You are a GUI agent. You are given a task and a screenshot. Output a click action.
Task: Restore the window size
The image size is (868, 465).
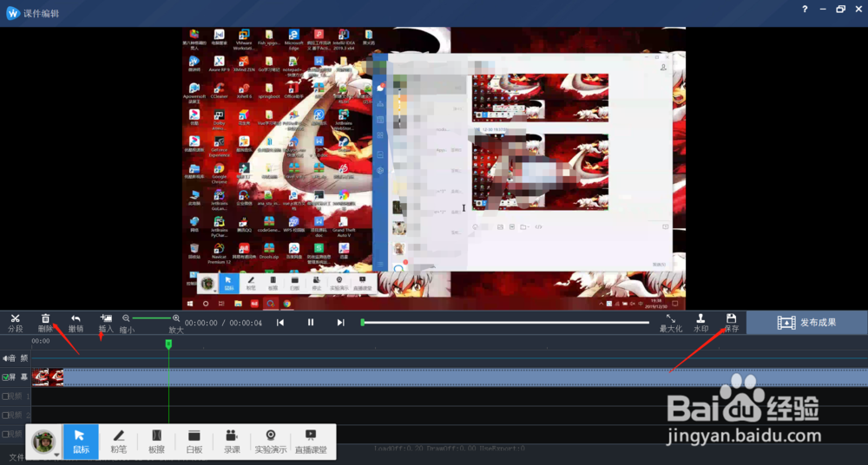coord(841,9)
